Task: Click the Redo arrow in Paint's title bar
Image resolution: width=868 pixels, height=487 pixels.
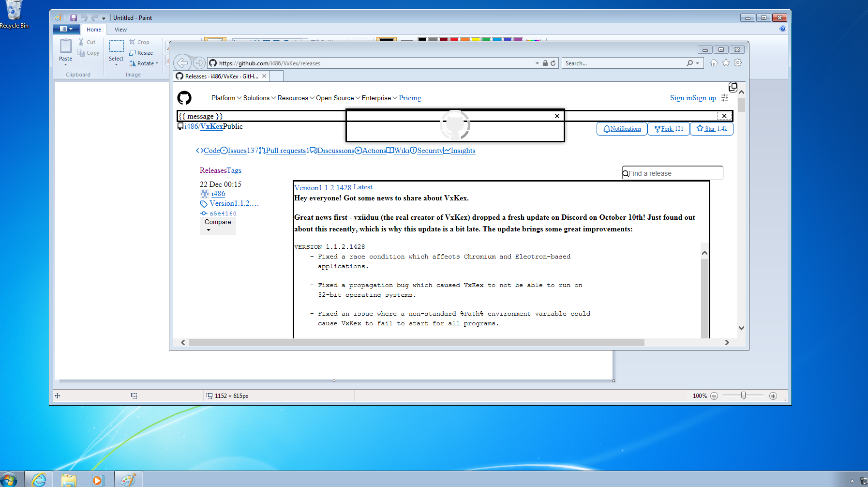Action: 94,18
